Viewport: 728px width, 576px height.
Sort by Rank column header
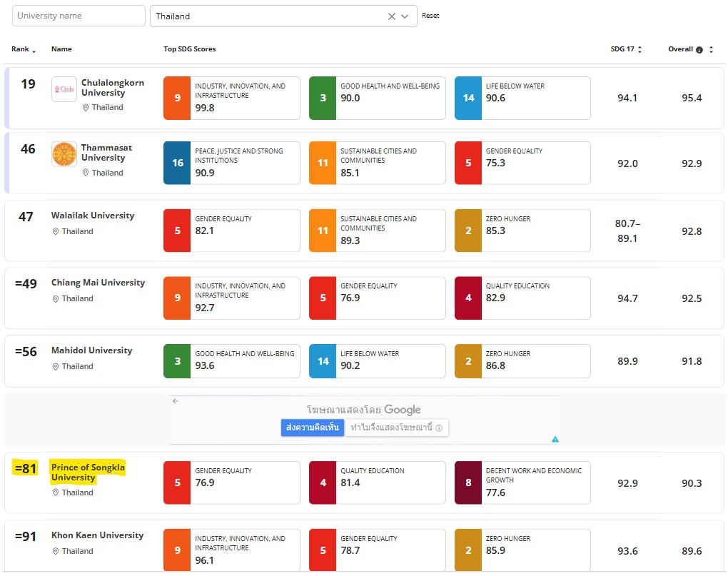(24, 49)
